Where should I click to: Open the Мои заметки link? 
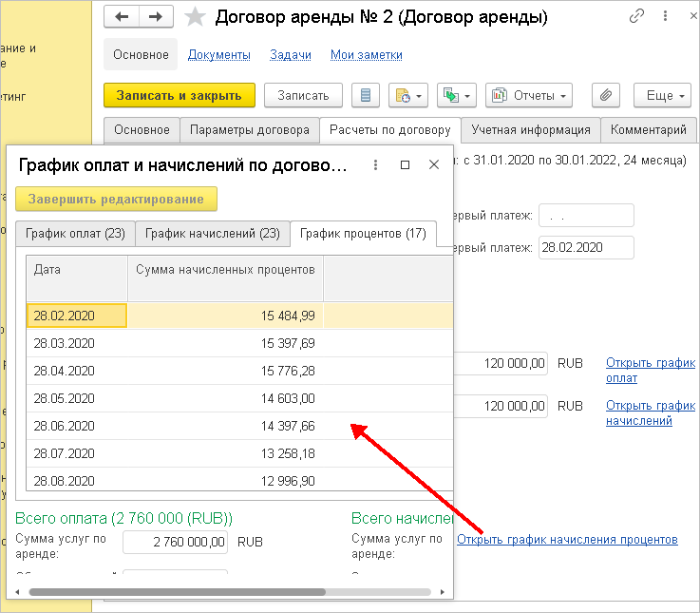pyautogui.click(x=366, y=55)
